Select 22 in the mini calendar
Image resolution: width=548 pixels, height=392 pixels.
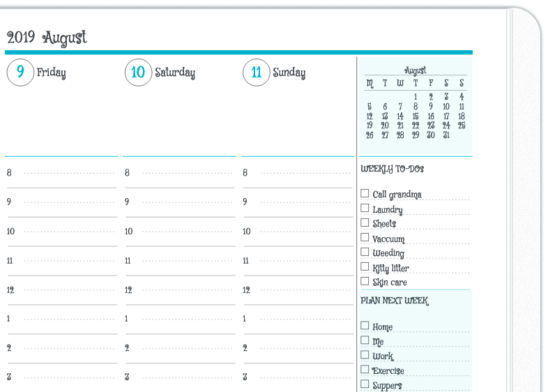416,126
